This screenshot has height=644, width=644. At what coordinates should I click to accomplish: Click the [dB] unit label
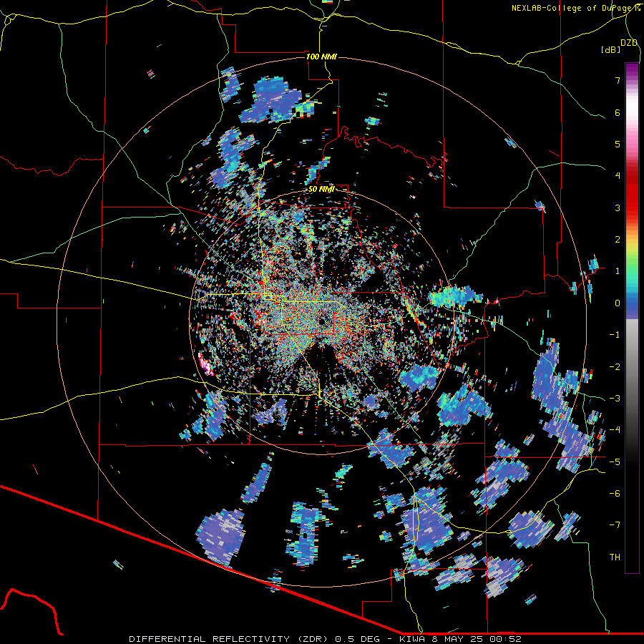click(611, 50)
